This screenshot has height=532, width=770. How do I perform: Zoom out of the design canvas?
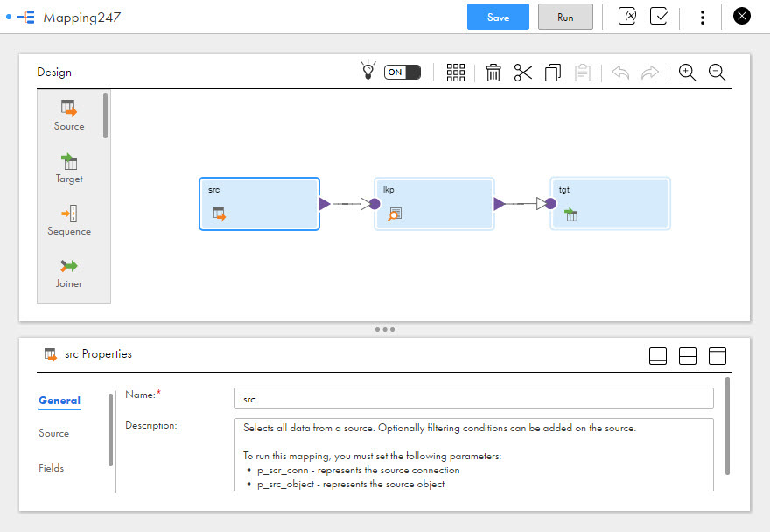pos(717,73)
